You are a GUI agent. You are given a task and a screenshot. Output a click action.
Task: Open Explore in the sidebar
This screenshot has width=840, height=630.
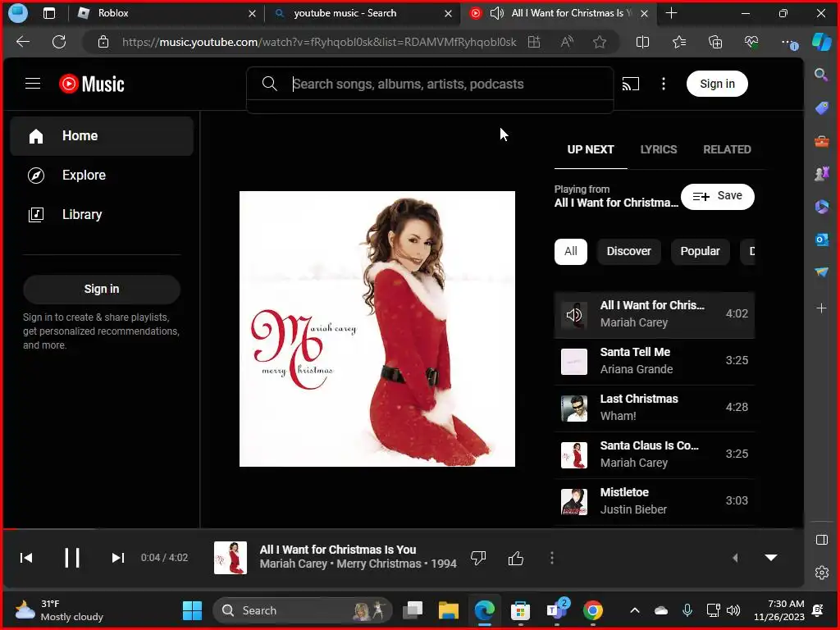(102, 176)
